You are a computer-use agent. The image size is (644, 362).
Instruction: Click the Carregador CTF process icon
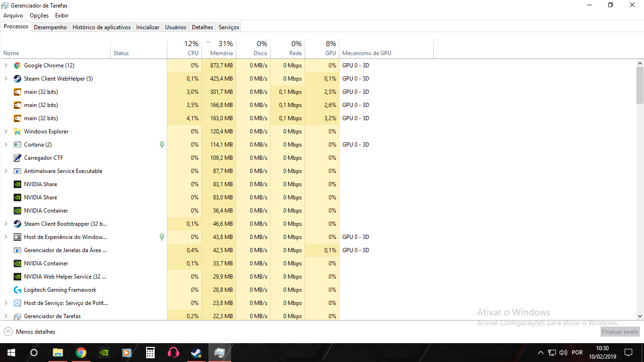pyautogui.click(x=17, y=158)
